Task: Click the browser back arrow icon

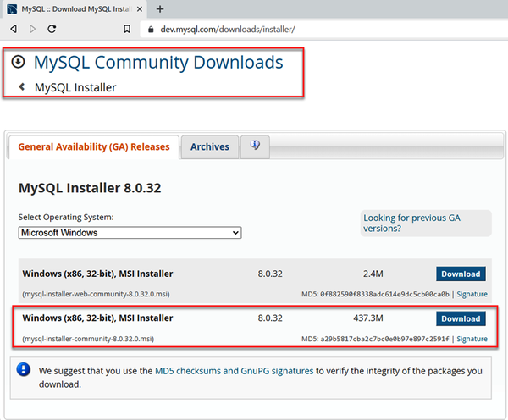Action: [14, 29]
